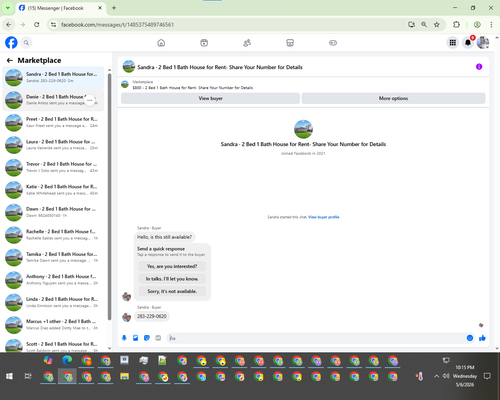Screen dimensions: 500x400
Task: Open the options menu on Danie's conversation
Action: [x=90, y=100]
